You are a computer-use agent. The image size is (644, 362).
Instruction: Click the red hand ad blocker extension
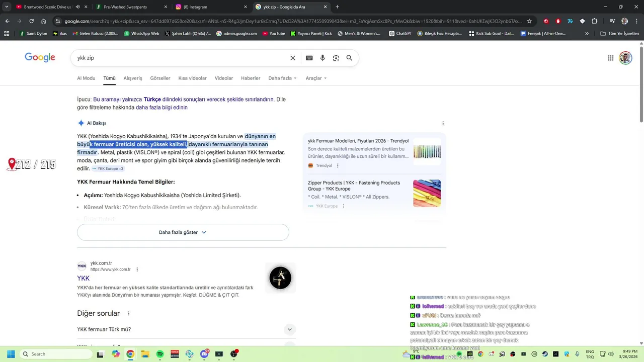(x=558, y=21)
